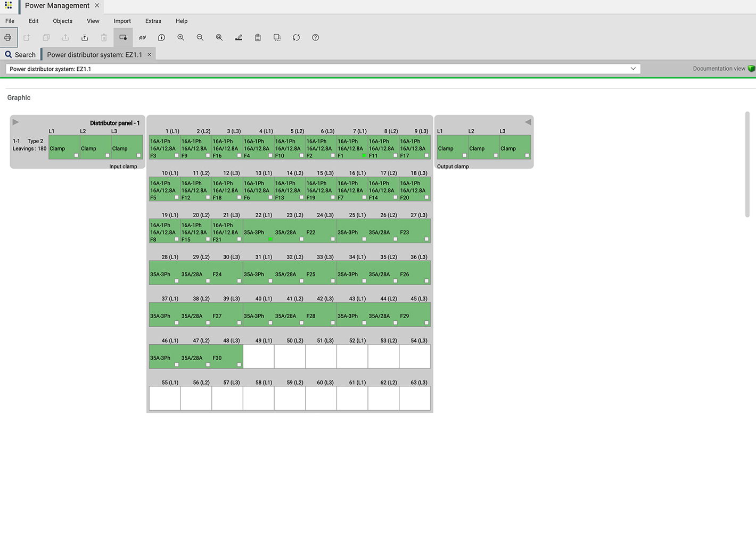
Task: Select the empty slot 55 (L1)
Action: click(165, 398)
